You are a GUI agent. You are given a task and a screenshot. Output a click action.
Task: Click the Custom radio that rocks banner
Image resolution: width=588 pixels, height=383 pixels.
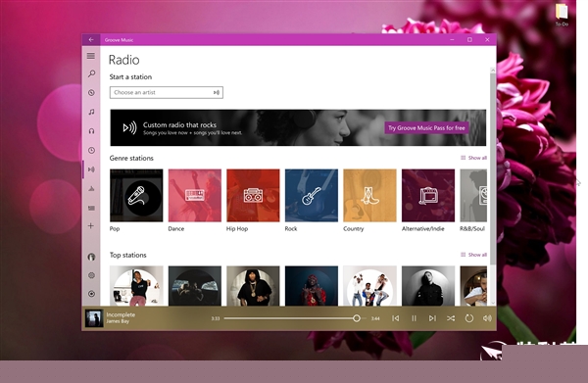click(x=298, y=127)
